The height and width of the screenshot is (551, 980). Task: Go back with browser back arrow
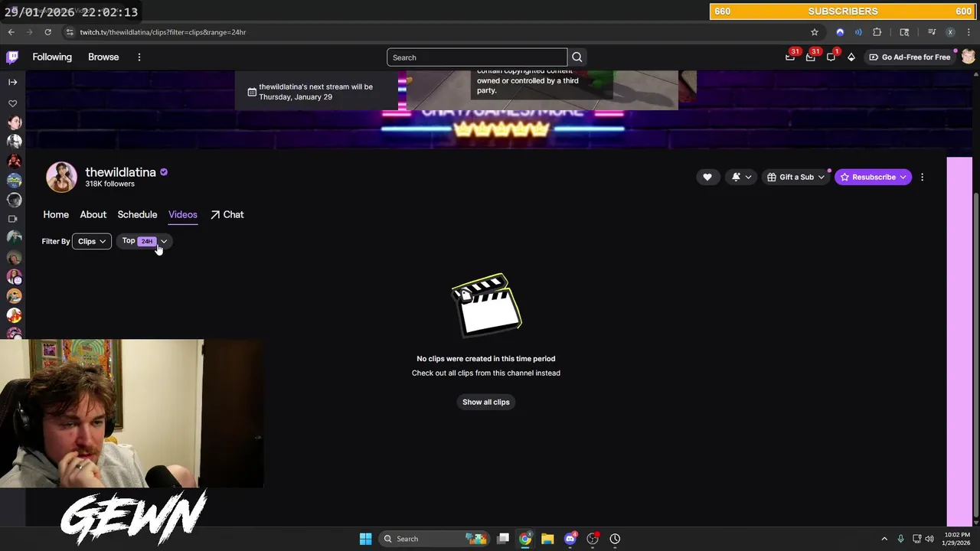[11, 32]
